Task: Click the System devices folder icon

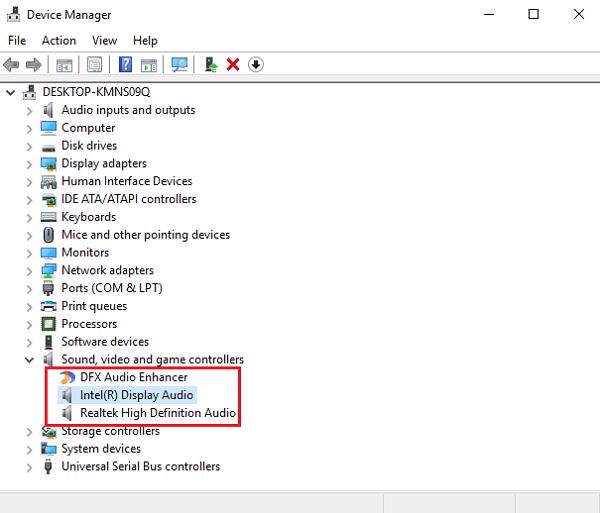Action: click(x=49, y=449)
